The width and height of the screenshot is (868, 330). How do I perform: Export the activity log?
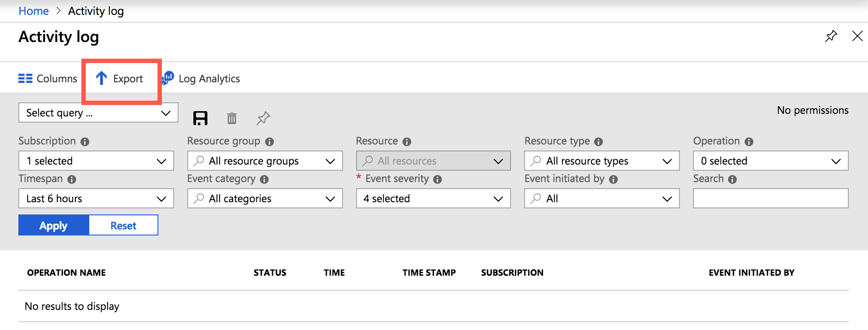click(x=119, y=79)
